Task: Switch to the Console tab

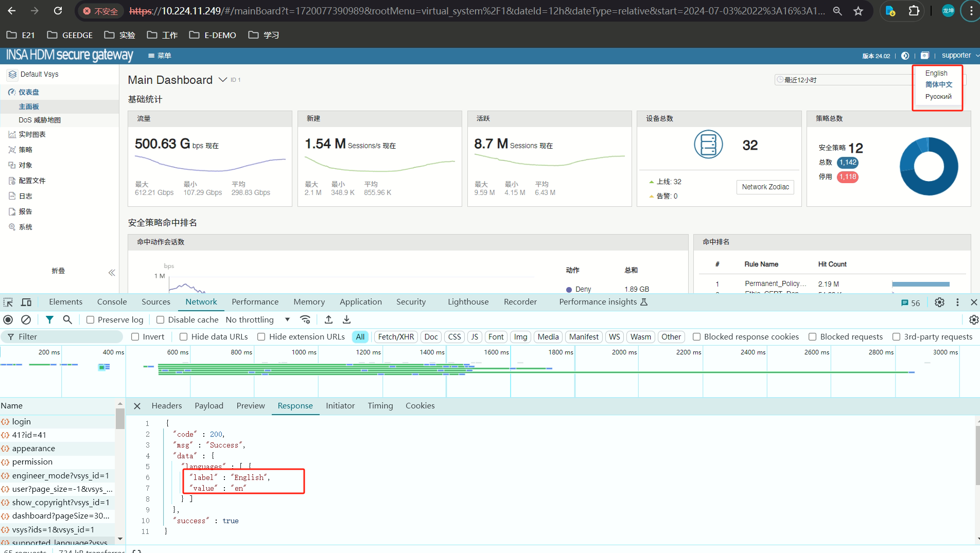Action: 112,302
